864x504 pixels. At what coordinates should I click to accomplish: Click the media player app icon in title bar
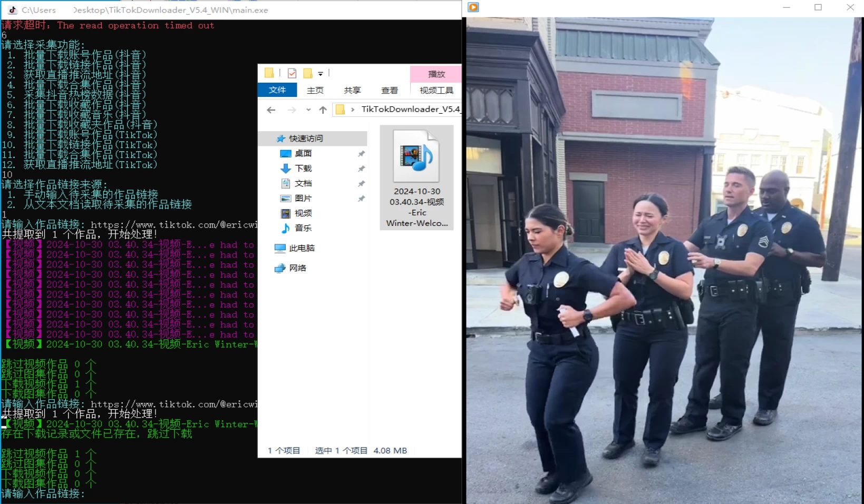[x=473, y=7]
